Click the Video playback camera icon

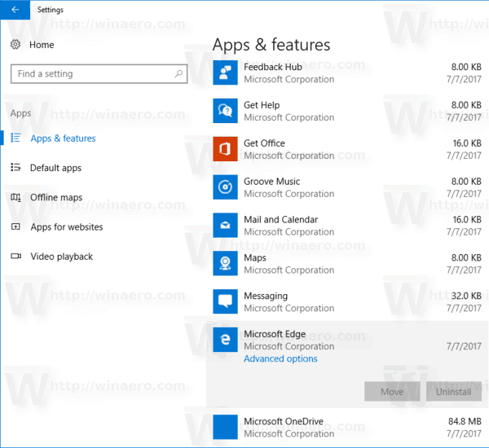(x=16, y=256)
